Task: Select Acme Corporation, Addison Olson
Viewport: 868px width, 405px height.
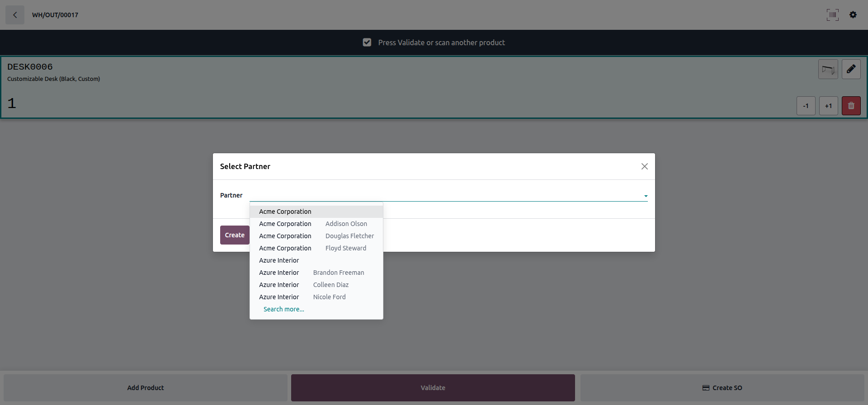Action: click(316, 224)
